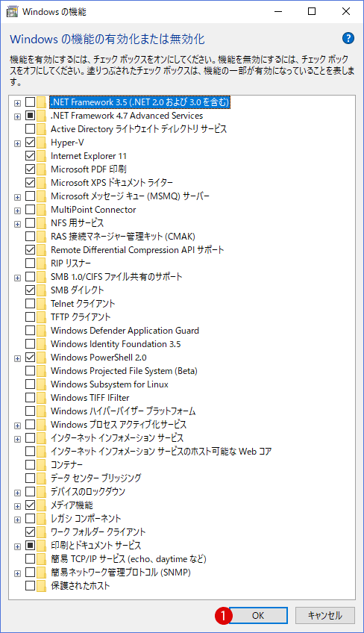Click the Telnet クライアント folder icon
The image size is (364, 633).
click(x=41, y=303)
